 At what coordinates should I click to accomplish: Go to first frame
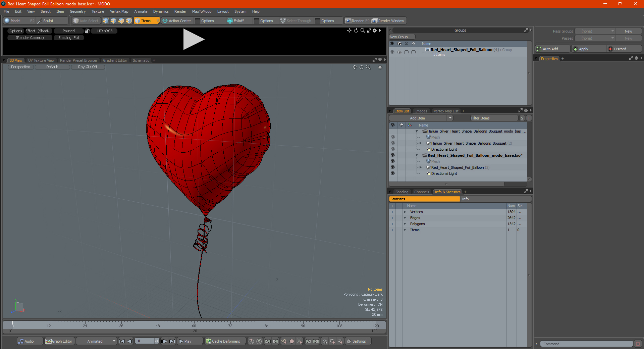[x=122, y=341]
